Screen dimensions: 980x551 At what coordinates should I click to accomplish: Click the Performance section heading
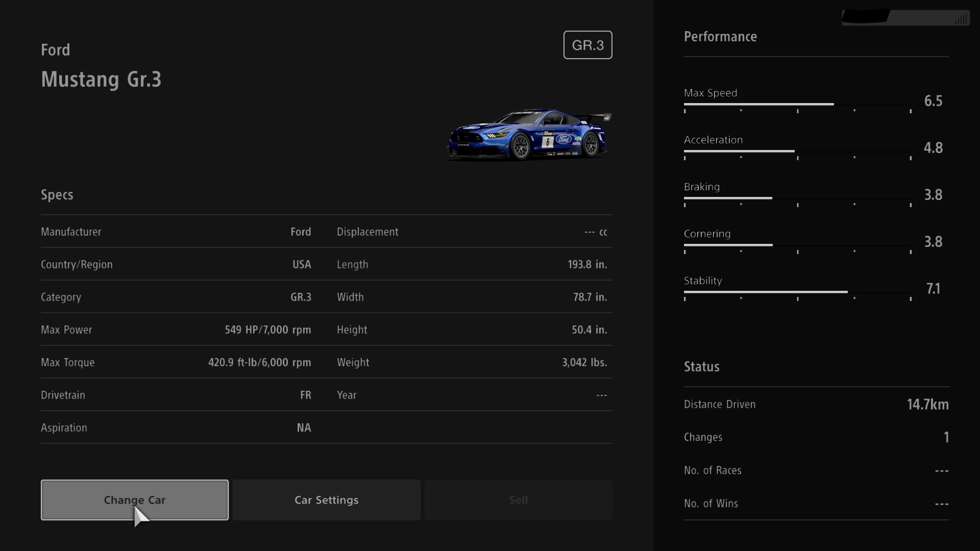tap(720, 37)
